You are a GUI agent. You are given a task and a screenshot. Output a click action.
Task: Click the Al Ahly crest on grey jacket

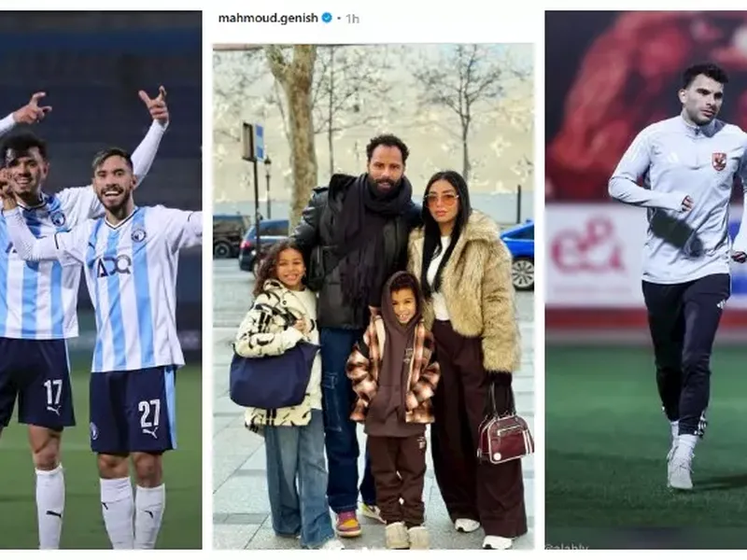[718, 161]
